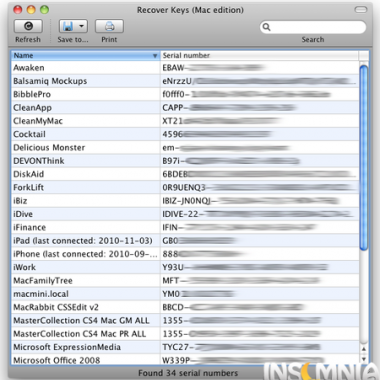This screenshot has height=380, width=380.
Task: Select the iPad last connected row
Action: [185, 241]
